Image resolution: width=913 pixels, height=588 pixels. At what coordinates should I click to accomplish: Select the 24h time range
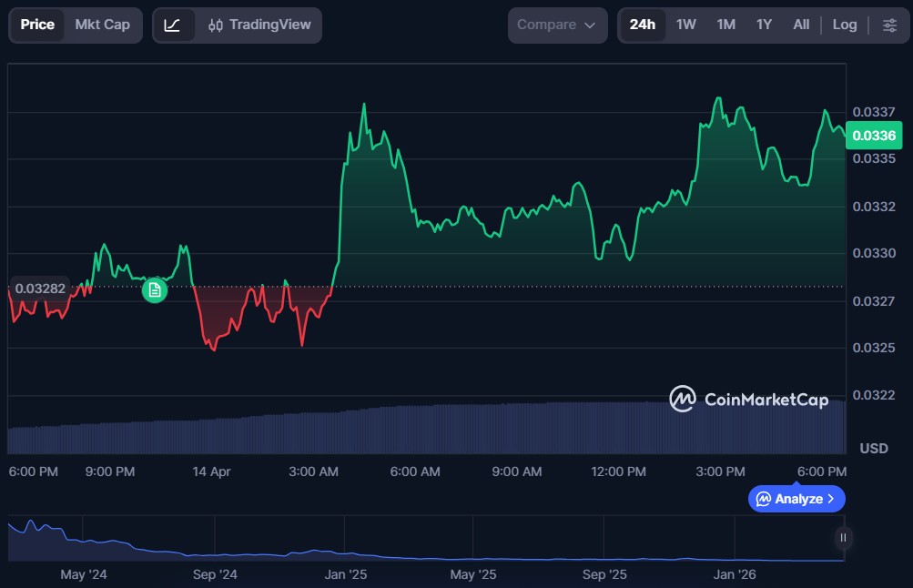tap(642, 25)
